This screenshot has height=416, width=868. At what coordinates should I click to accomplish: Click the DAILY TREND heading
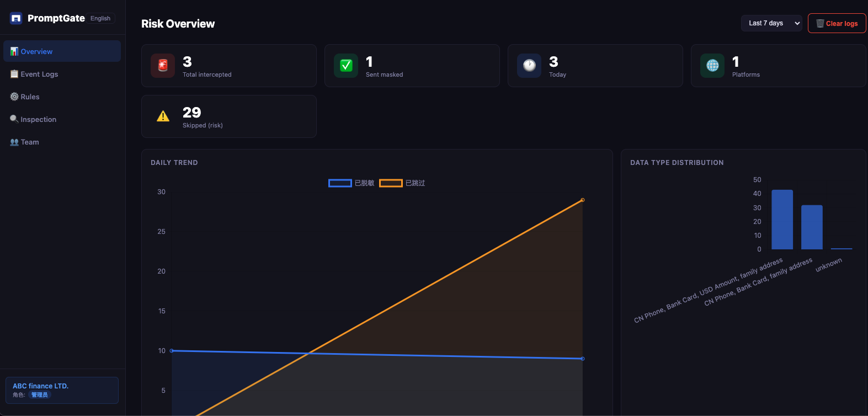coord(174,163)
